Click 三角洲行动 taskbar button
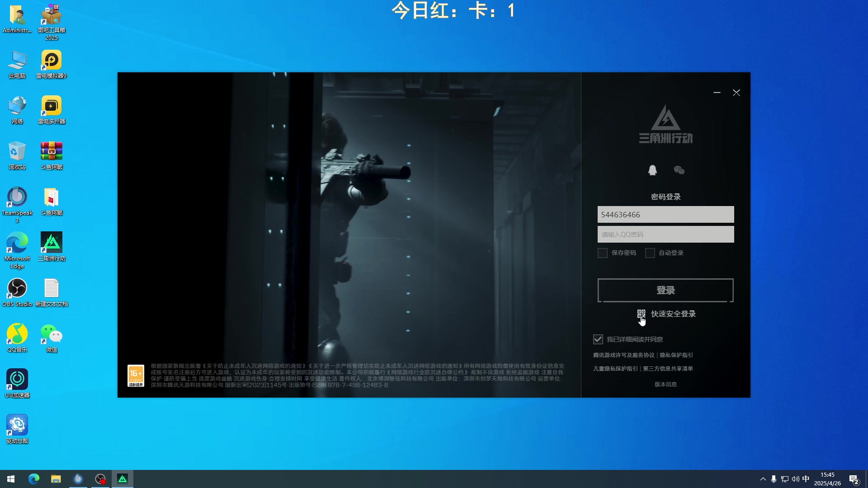The height and width of the screenshot is (488, 868). click(123, 479)
